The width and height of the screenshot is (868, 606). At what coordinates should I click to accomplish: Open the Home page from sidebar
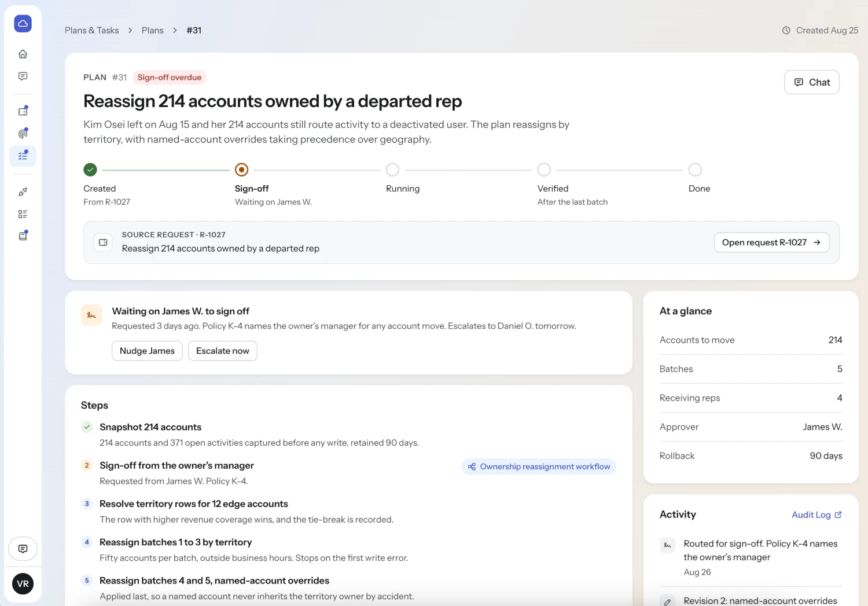tap(23, 54)
